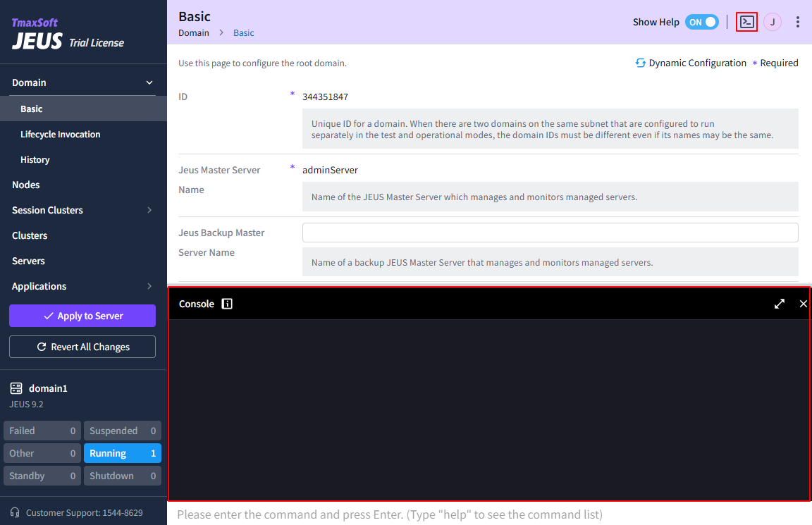Viewport: 812px width, 525px height.
Task: Click the domain1 server icon
Action: point(16,388)
